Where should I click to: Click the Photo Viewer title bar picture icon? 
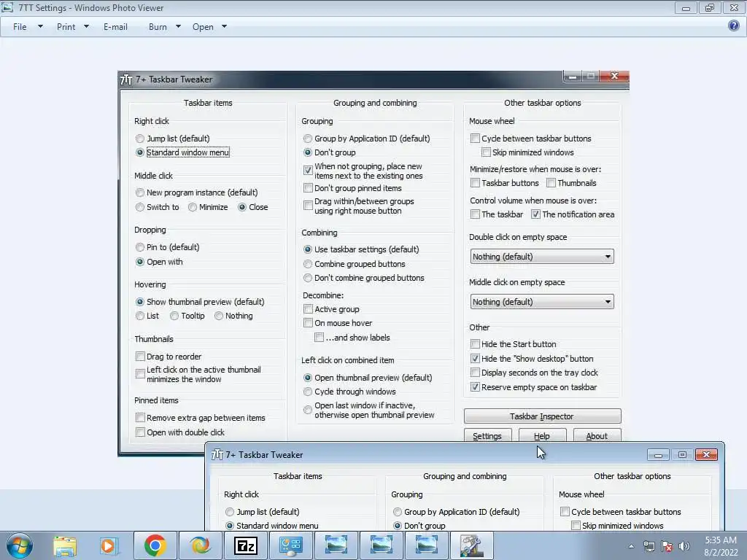[x=7, y=7]
